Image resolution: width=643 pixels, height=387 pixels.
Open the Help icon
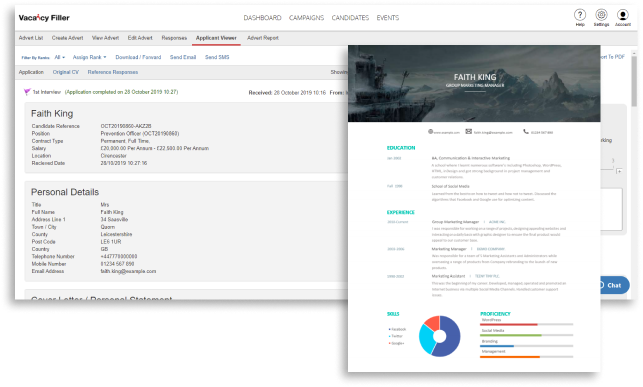(x=579, y=15)
